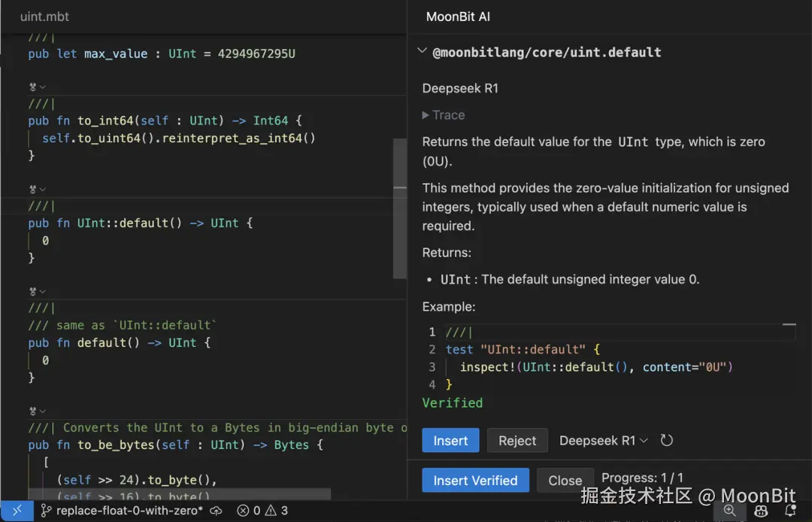
Task: Click 'test "UInt::default" {' in example code
Action: (523, 350)
